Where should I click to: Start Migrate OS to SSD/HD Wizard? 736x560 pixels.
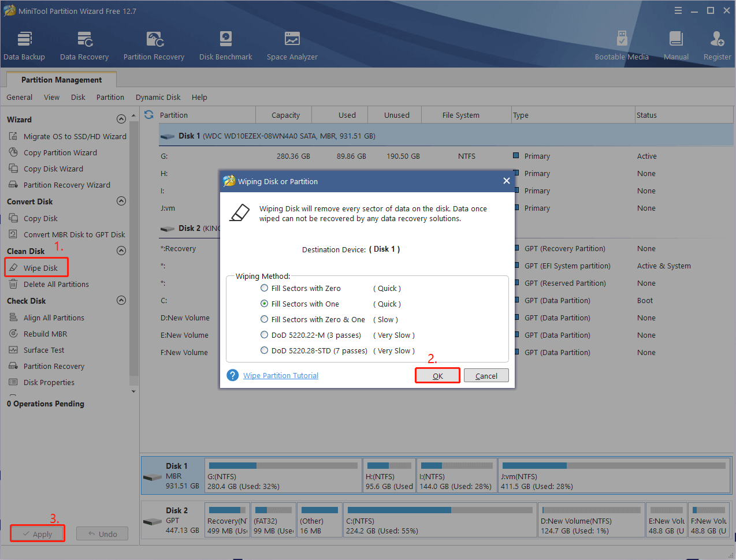click(x=68, y=136)
